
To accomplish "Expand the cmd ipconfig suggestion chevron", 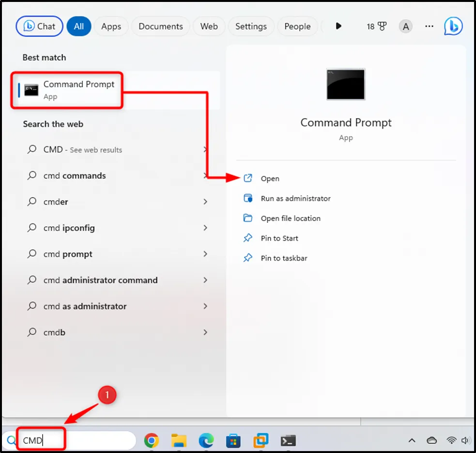I will (205, 228).
